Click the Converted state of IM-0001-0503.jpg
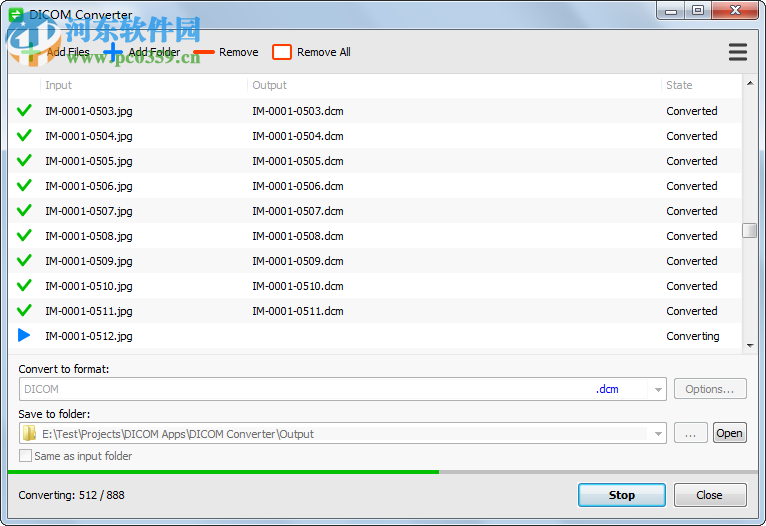766x526 pixels. pos(692,111)
